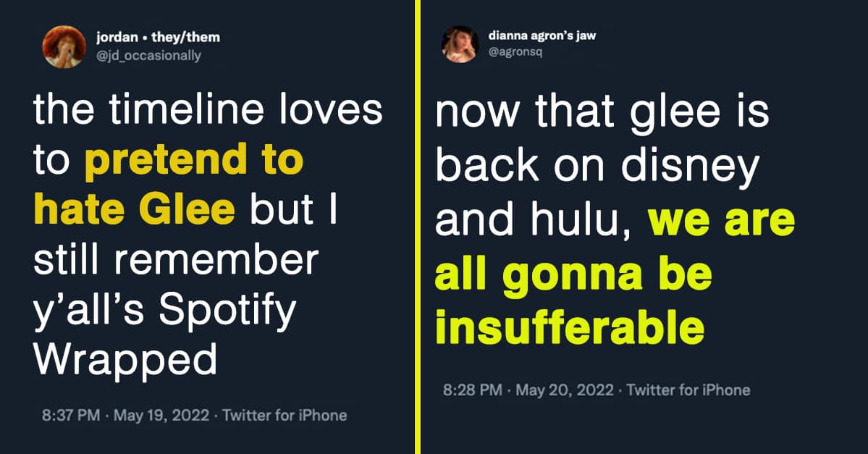Open dianna agron's jaw profile avatar
Screen dimensions: 868x454
point(459,45)
